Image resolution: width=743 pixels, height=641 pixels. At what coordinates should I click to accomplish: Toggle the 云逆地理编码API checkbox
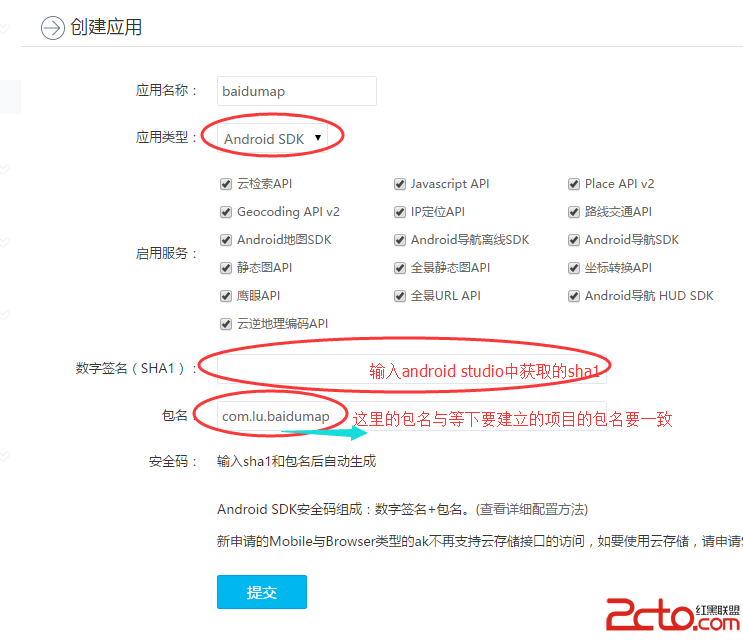tap(226, 324)
